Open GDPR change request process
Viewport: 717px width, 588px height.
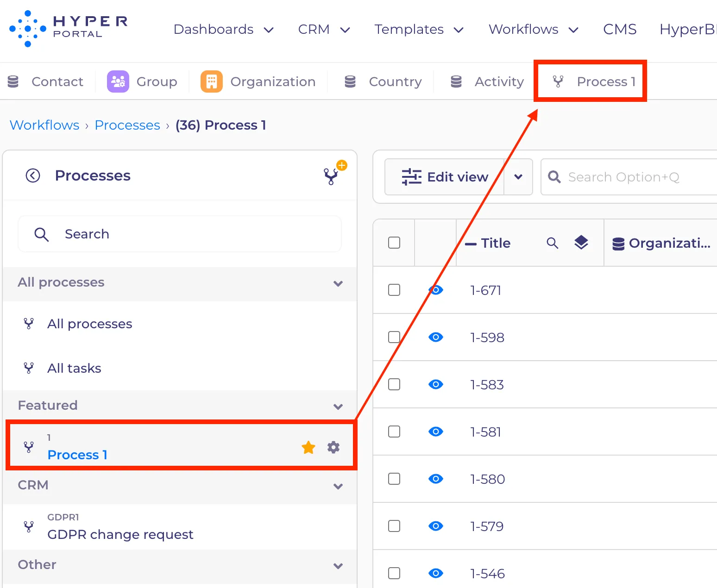click(x=180, y=527)
